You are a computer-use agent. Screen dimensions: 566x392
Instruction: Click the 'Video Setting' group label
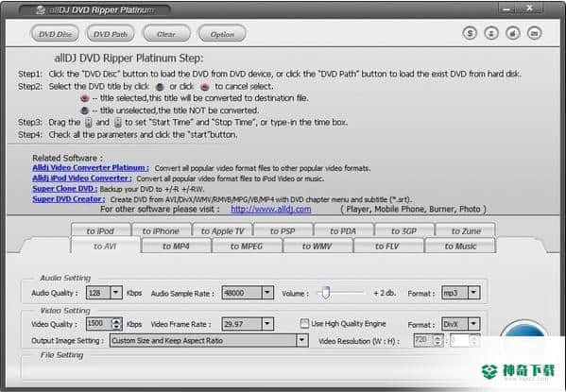65,311
